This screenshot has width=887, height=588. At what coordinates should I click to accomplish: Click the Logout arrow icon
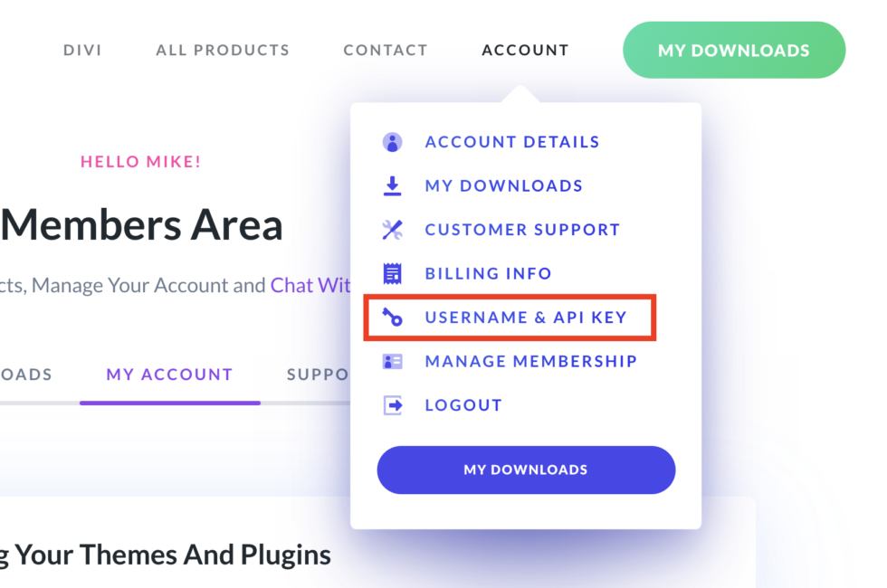pyautogui.click(x=392, y=405)
